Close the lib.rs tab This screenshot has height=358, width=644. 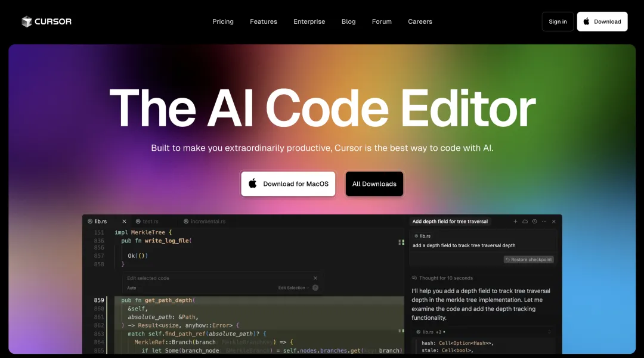124,222
